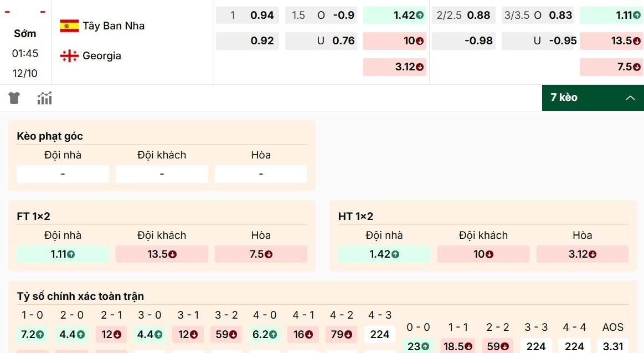This screenshot has width=644, height=353.
Task: Pick correct score 1-0 at odds 7.2
Action: [x=32, y=334]
